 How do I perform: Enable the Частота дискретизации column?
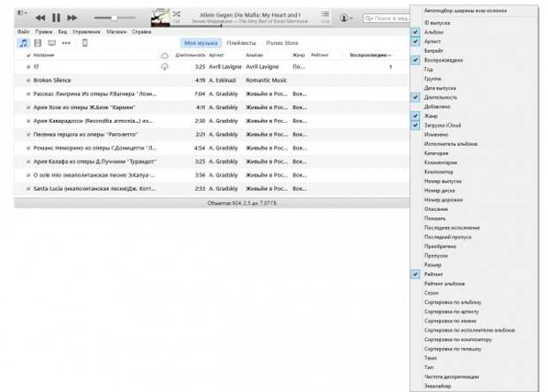[x=451, y=377]
